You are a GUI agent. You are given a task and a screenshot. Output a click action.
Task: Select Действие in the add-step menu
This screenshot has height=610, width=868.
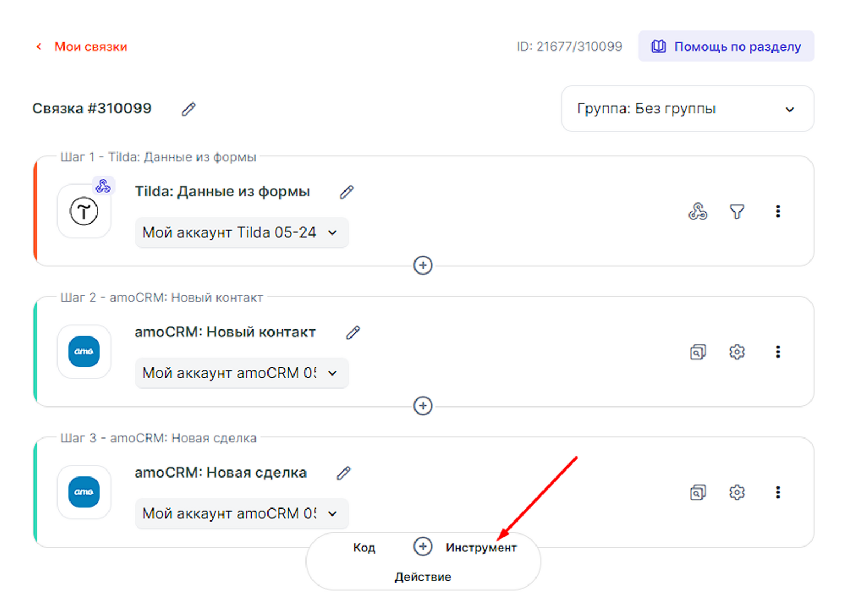[x=423, y=577]
